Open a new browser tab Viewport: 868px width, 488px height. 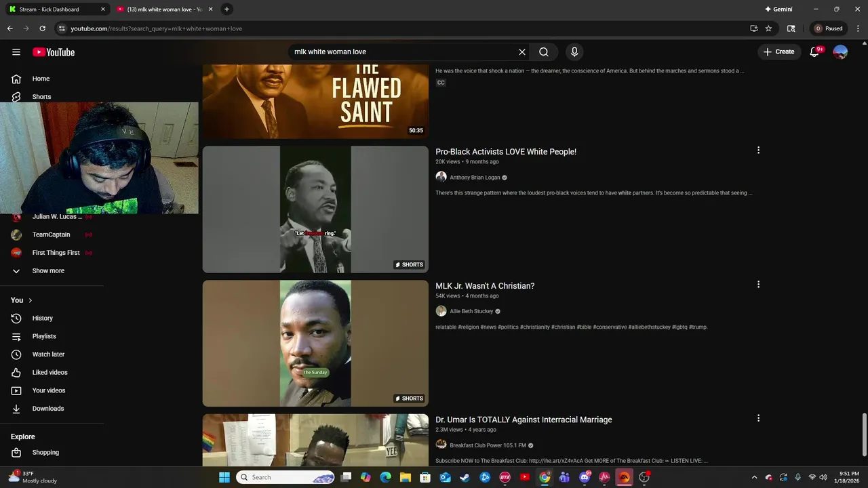point(226,9)
